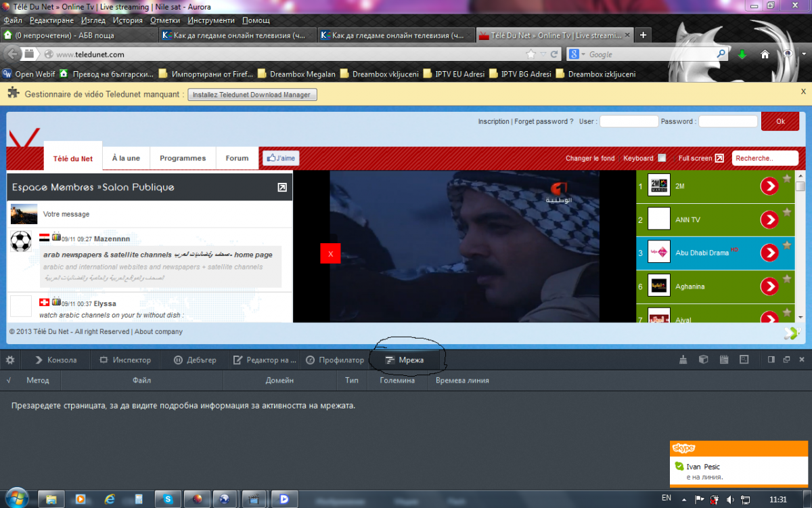This screenshot has height=508, width=812.
Task: Click the green downloads arrow icon
Action: click(742, 54)
